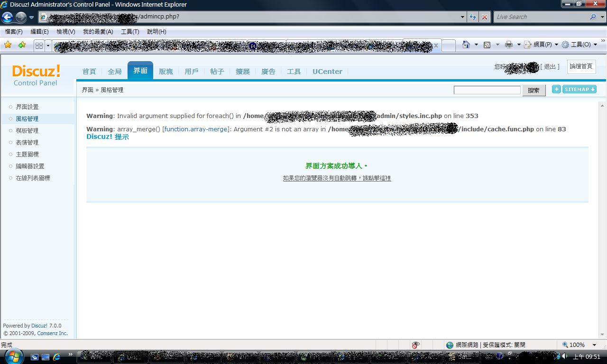Open the recent pages dropdown arrow
607x364 pixels.
tap(32, 18)
